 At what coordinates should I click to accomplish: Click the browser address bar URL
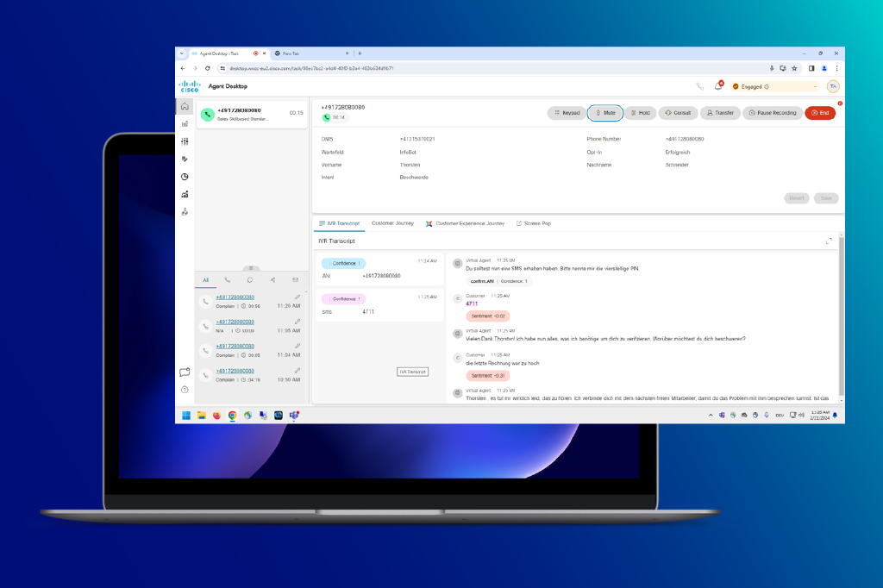pyautogui.click(x=311, y=68)
